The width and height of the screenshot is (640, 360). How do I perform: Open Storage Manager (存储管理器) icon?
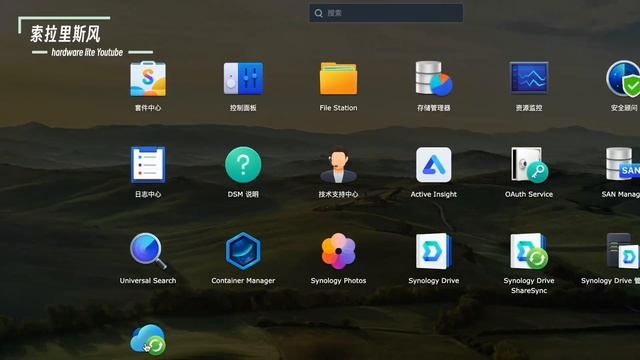pyautogui.click(x=434, y=79)
